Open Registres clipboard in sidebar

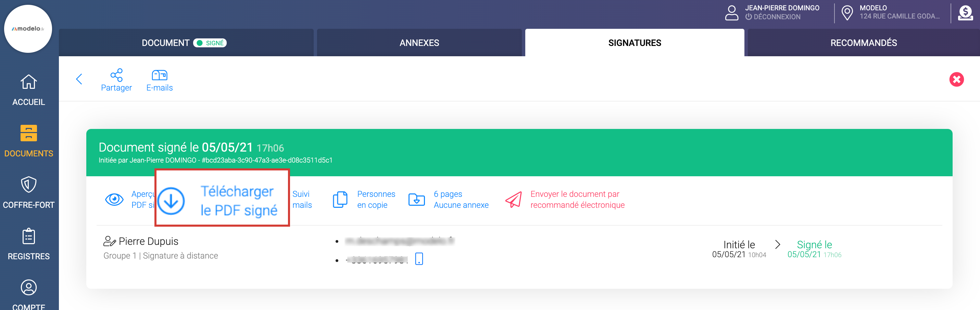(x=29, y=244)
